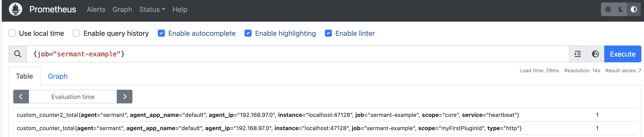
Task: Click the Prometheus flame logo
Action: point(15,9)
